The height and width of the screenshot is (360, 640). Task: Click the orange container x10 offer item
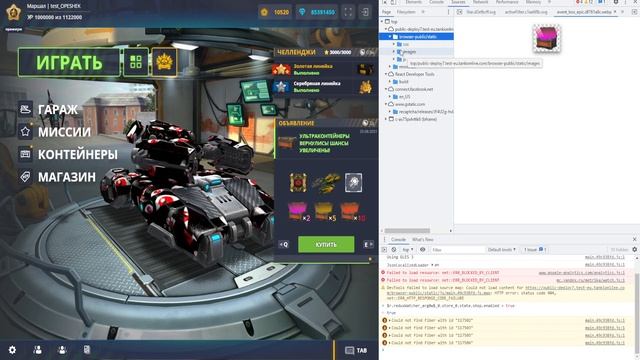pyautogui.click(x=352, y=211)
